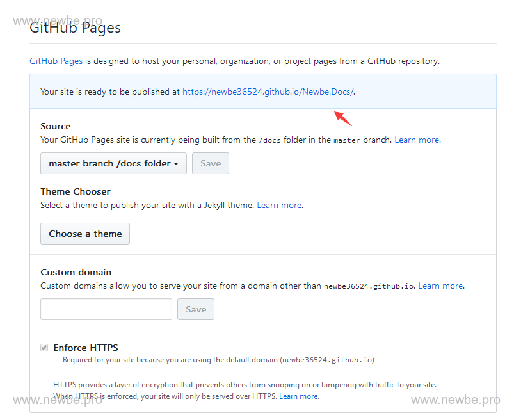Viewport: 514px width, 420px height.
Task: Open the master branch /docs folder dropdown
Action: (x=113, y=163)
